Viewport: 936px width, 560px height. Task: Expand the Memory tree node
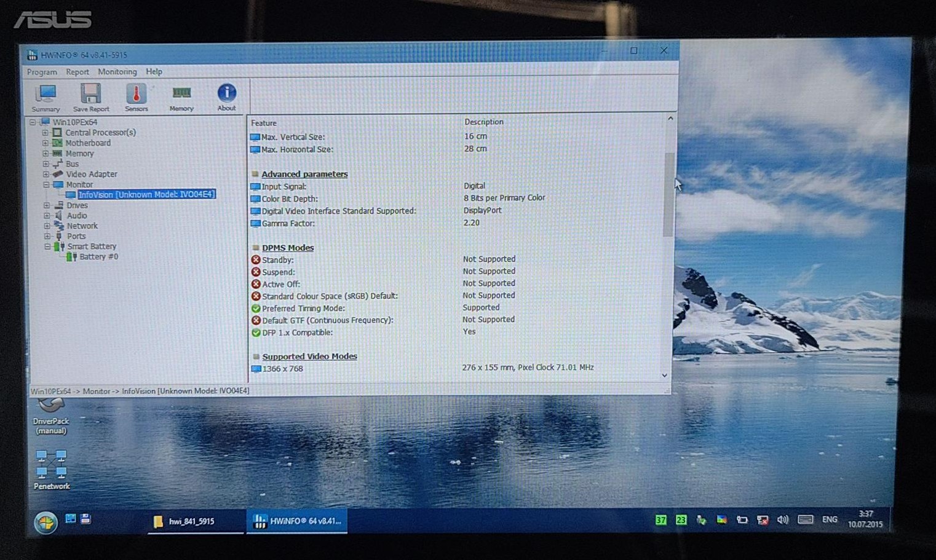[x=45, y=154]
